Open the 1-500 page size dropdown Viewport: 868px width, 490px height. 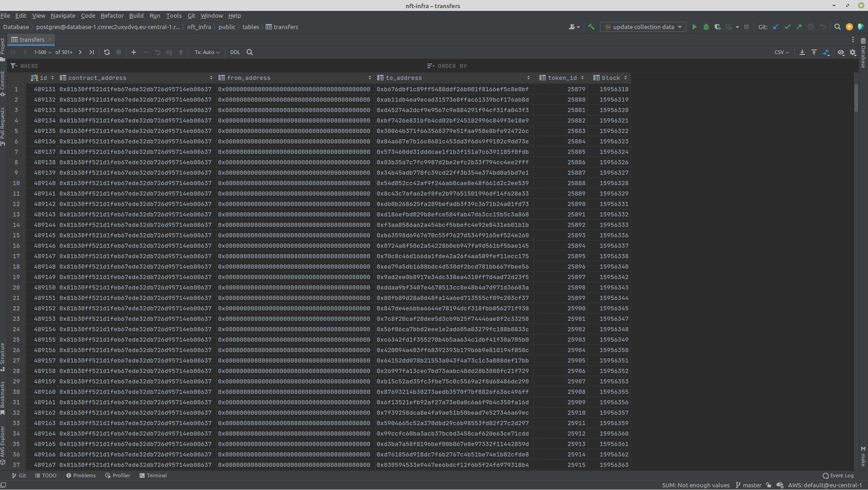(x=43, y=53)
